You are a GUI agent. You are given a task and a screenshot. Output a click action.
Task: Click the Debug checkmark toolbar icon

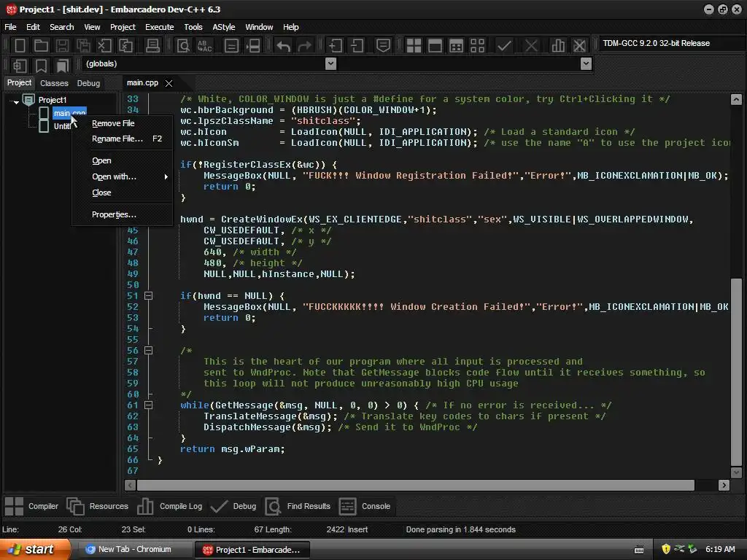coord(504,46)
